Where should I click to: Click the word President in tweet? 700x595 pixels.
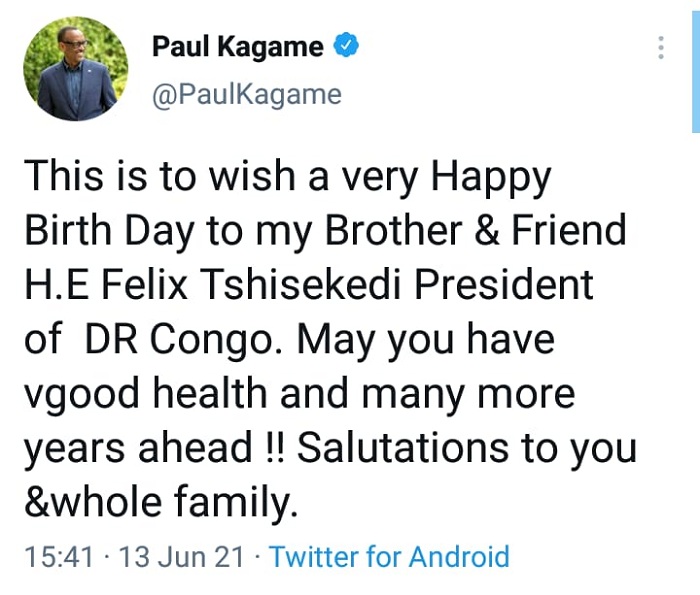(x=504, y=285)
